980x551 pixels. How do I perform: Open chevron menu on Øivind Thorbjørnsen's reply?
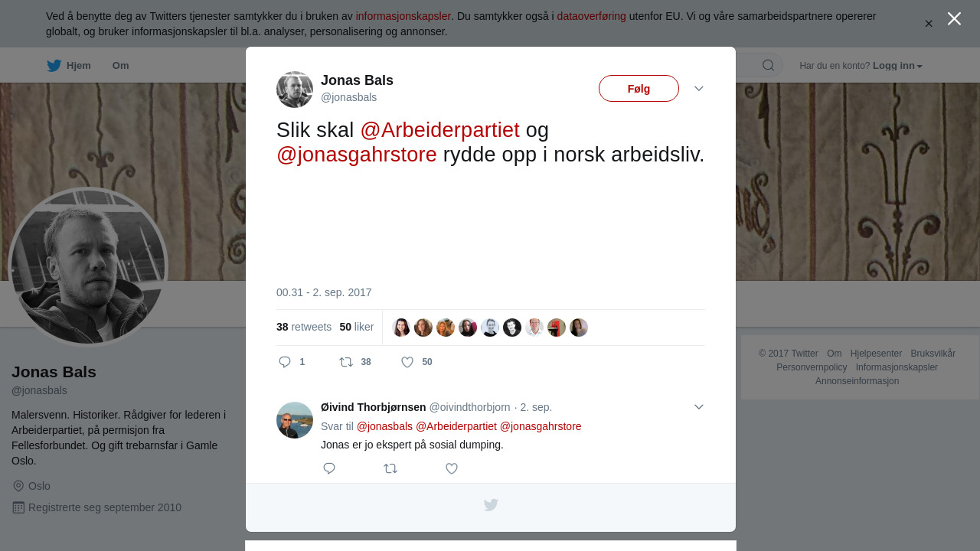click(699, 407)
